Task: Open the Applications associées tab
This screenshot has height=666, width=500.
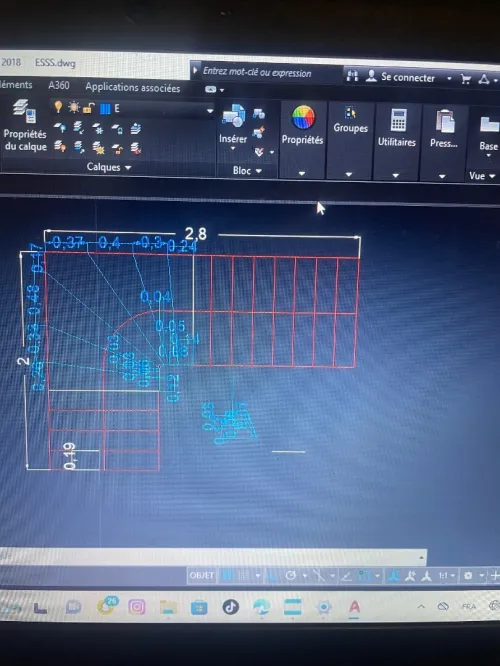Action: 133,87
